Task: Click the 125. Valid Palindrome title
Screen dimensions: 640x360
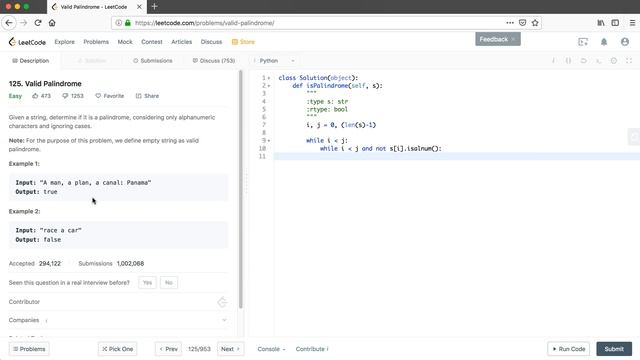Action: tap(45, 84)
